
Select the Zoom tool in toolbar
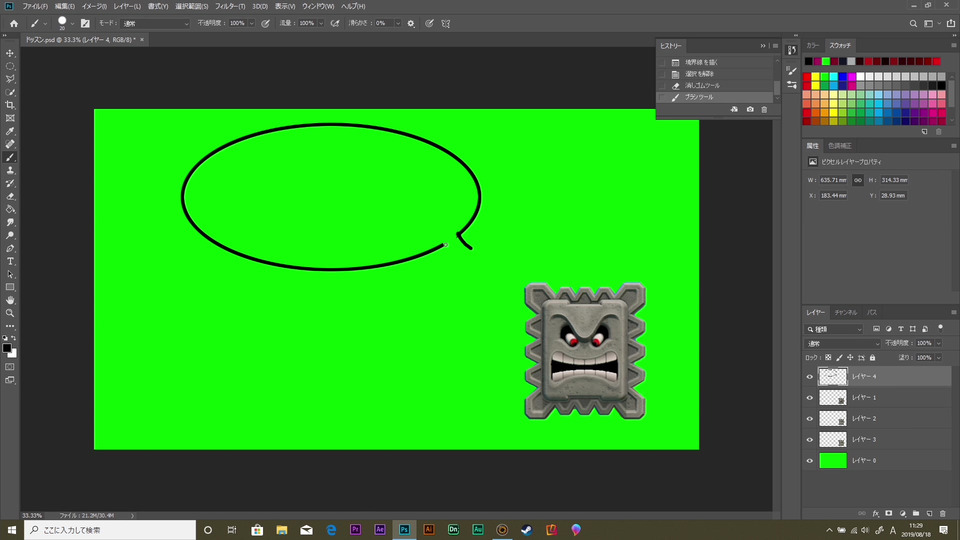tap(10, 313)
